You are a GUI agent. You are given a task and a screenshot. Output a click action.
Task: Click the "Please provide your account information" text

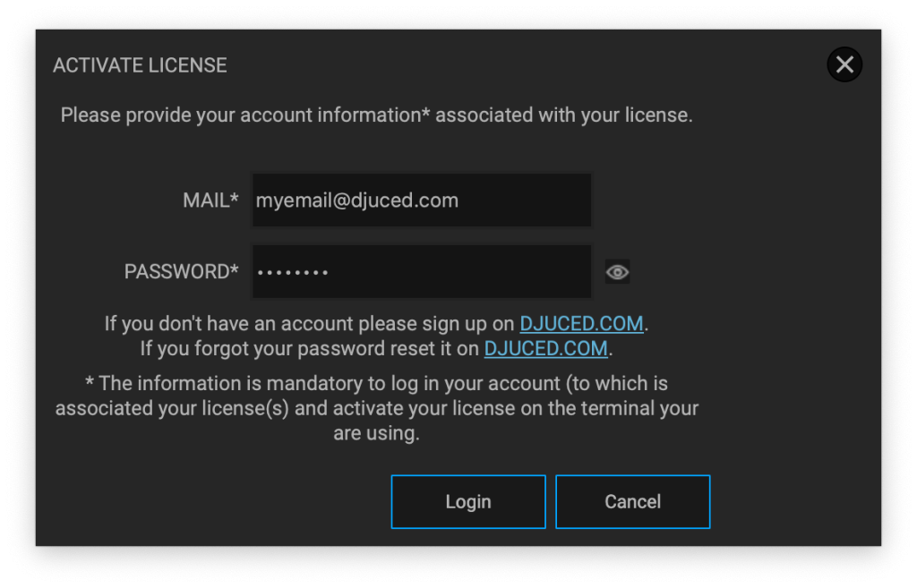pos(242,115)
